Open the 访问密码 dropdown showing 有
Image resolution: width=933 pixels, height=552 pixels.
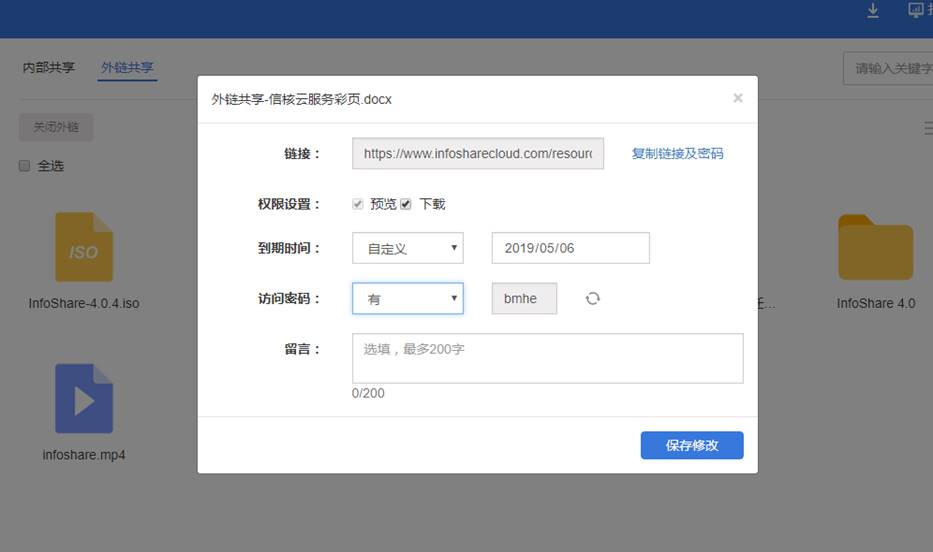pyautogui.click(x=407, y=298)
